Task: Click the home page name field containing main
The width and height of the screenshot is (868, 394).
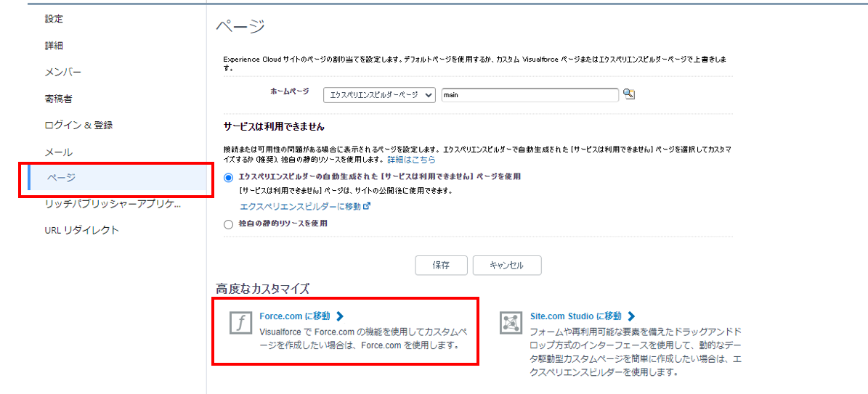Action: [x=530, y=95]
